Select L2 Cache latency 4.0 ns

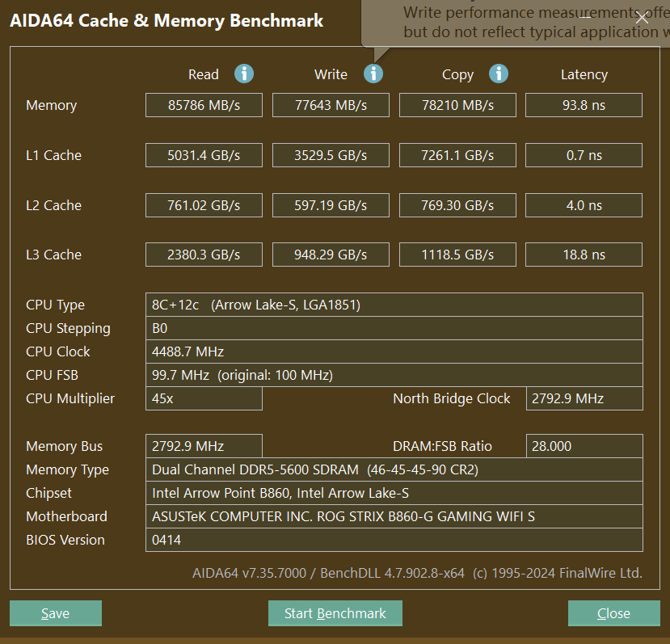(x=584, y=205)
